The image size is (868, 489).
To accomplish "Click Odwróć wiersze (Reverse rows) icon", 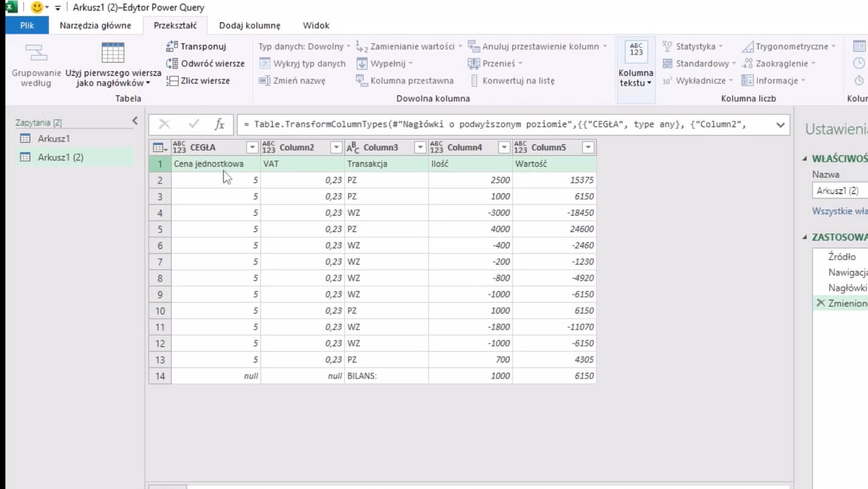I will (x=172, y=64).
